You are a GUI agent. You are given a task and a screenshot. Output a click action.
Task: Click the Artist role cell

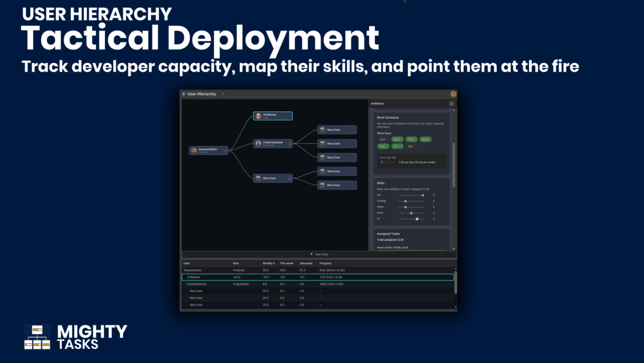click(237, 277)
